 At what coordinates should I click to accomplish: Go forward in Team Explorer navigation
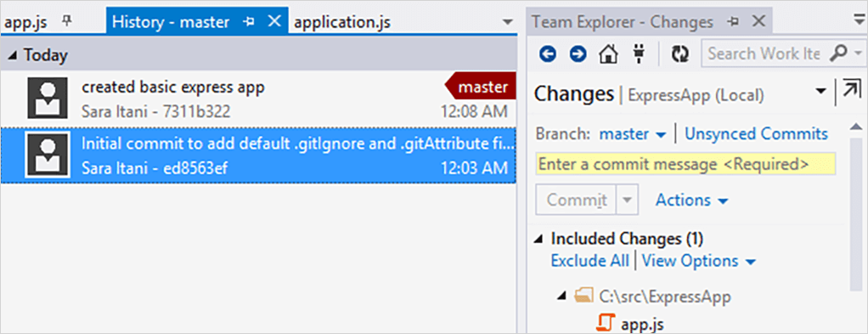pyautogui.click(x=578, y=54)
